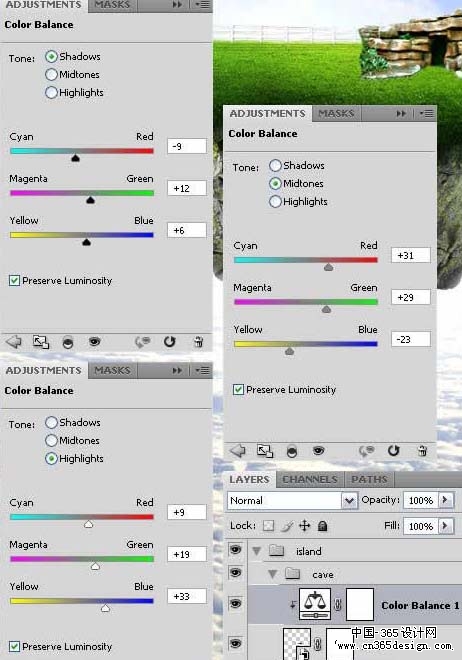
Task: Switch to the Channels tab
Action: pyautogui.click(x=310, y=479)
